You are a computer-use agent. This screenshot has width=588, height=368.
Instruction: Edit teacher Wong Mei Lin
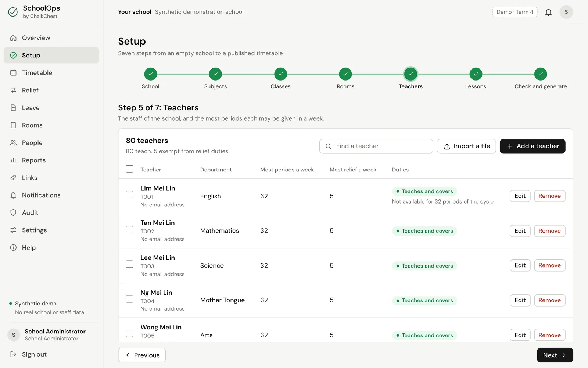520,335
